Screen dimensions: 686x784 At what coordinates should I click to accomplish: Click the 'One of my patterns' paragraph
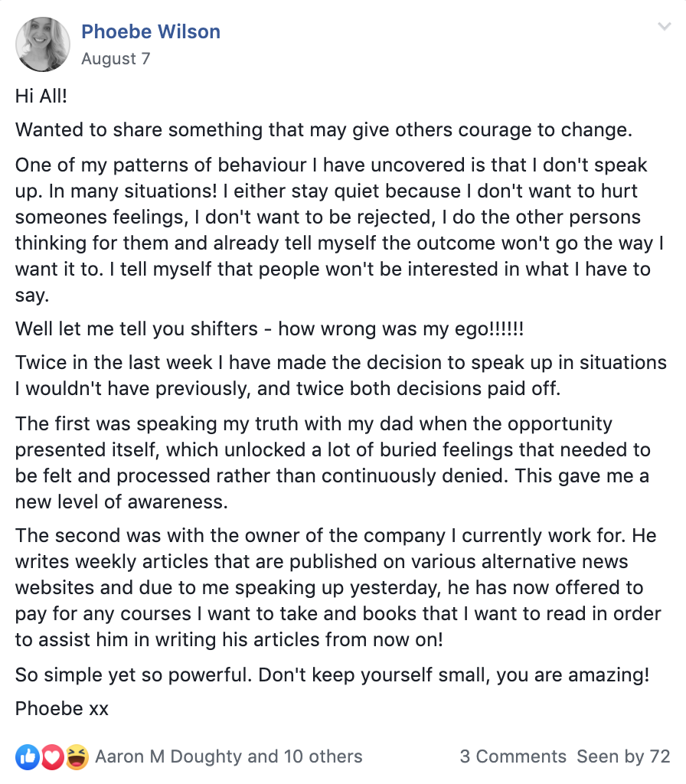(339, 230)
